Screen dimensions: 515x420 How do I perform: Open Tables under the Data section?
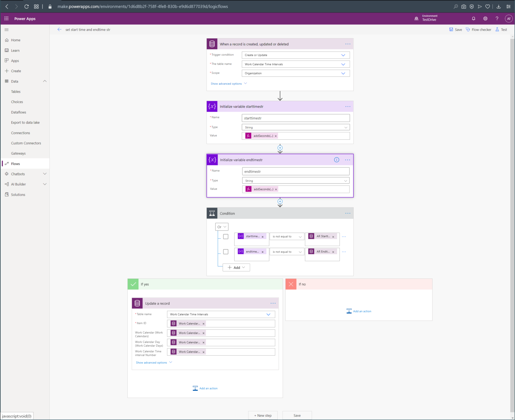click(x=15, y=91)
